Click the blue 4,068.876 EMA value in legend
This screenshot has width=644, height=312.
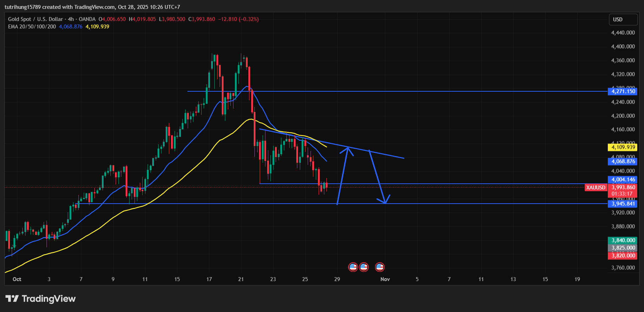pos(71,27)
